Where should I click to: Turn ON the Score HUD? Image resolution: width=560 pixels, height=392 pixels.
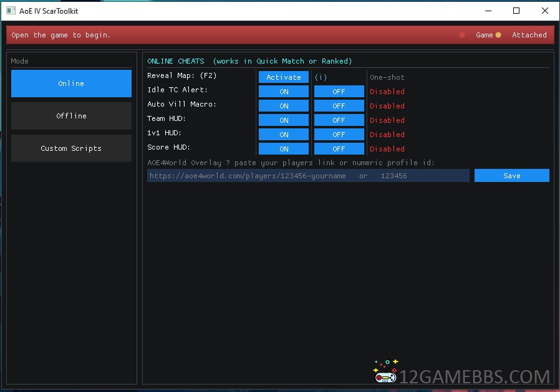(x=284, y=149)
